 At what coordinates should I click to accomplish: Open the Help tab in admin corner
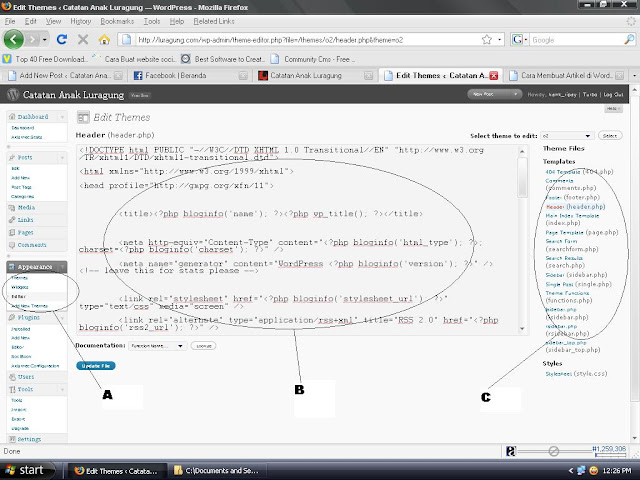(613, 109)
